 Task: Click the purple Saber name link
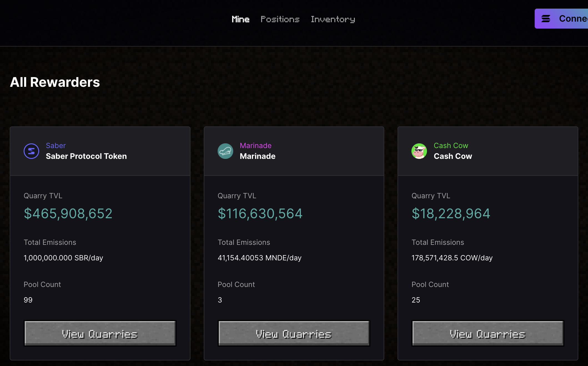(56, 146)
